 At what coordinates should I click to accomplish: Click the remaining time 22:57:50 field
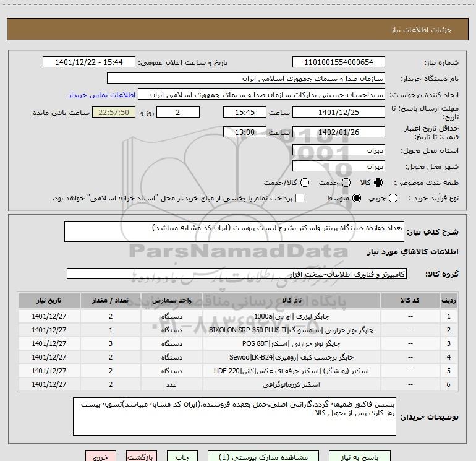pyautogui.click(x=114, y=112)
